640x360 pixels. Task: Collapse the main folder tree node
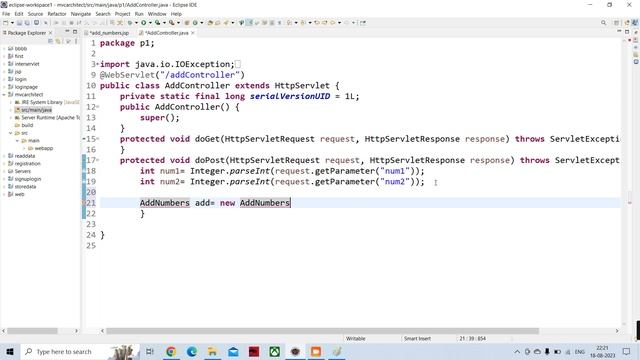[x=18, y=141]
